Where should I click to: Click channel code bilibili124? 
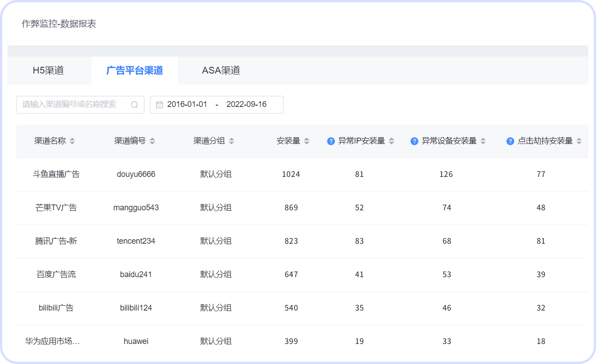click(x=136, y=308)
